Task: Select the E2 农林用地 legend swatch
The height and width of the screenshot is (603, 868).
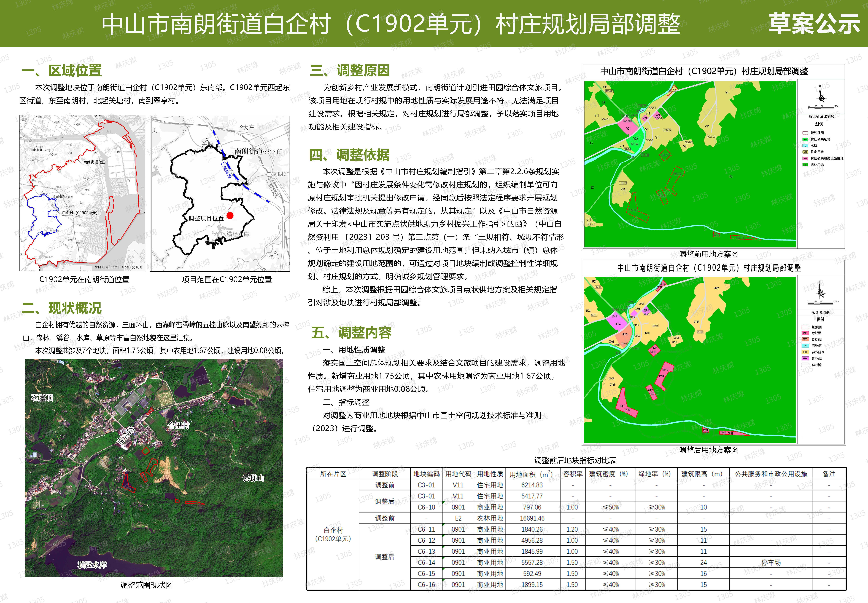Action: point(805,165)
